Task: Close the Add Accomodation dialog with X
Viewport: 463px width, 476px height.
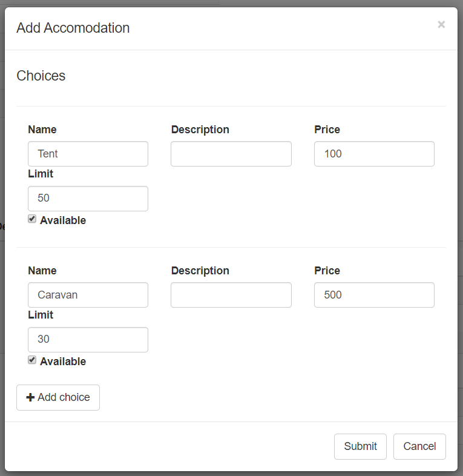Action: click(441, 24)
